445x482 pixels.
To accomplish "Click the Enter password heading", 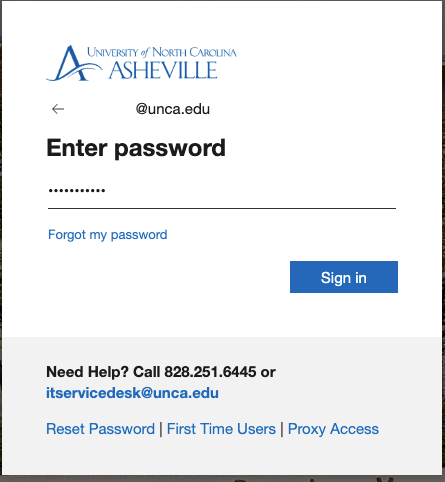I will (x=136, y=148).
